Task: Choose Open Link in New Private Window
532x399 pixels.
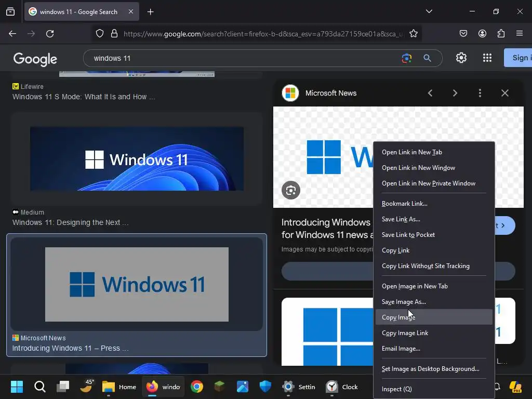Action: point(434,183)
